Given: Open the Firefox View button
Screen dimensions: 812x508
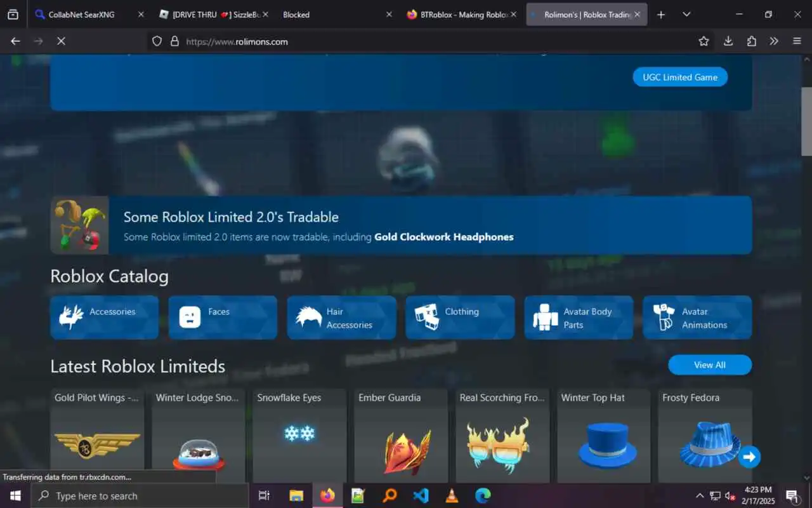Looking at the screenshot, I should click(13, 14).
